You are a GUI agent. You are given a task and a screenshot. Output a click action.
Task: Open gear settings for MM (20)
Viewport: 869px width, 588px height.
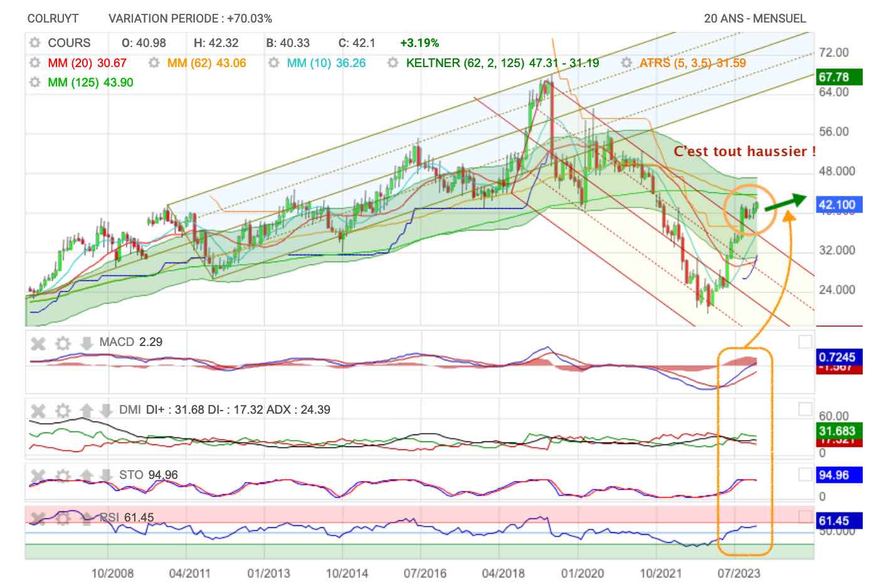(x=34, y=63)
